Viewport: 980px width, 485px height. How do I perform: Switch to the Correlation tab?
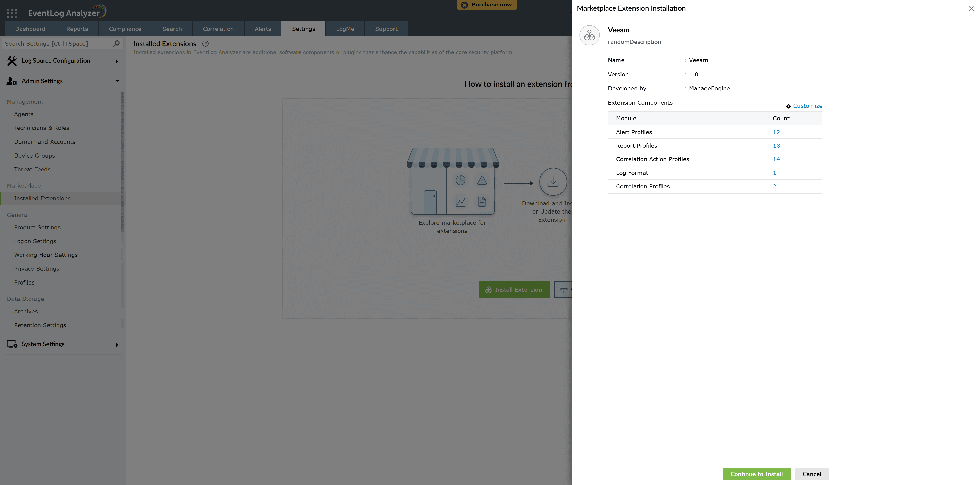click(x=218, y=29)
